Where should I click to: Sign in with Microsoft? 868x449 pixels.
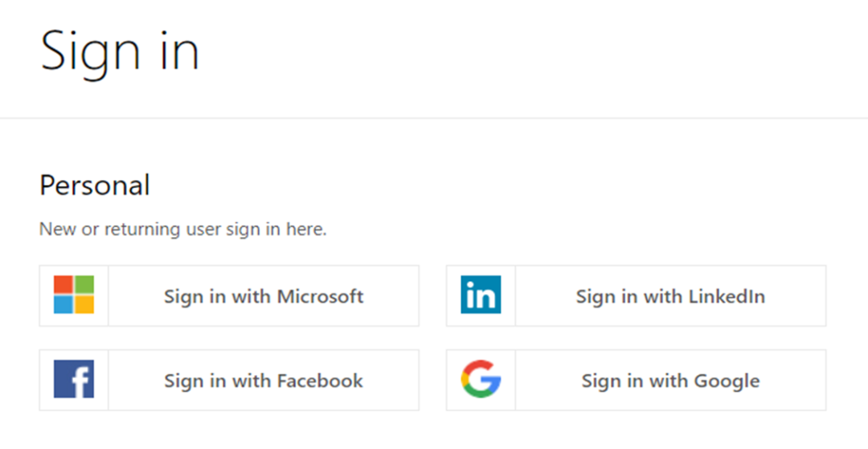pos(264,296)
